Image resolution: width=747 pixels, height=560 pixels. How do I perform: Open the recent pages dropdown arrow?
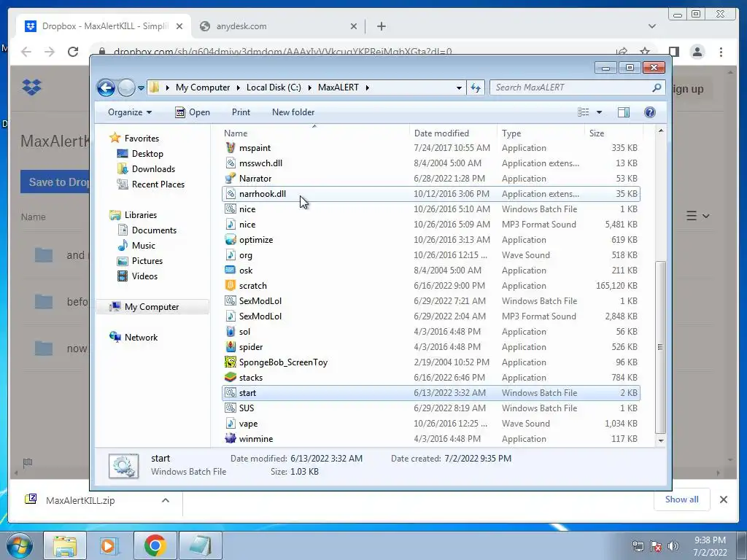point(141,88)
